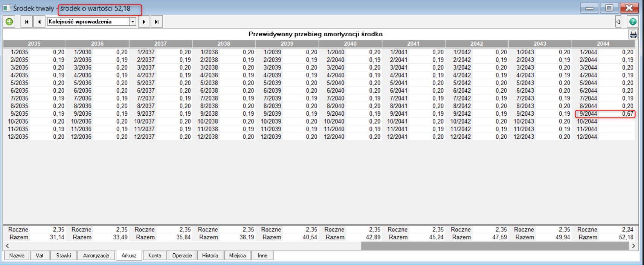The height and width of the screenshot is (265, 644).
Task: Jump to the last record
Action: pyautogui.click(x=157, y=21)
